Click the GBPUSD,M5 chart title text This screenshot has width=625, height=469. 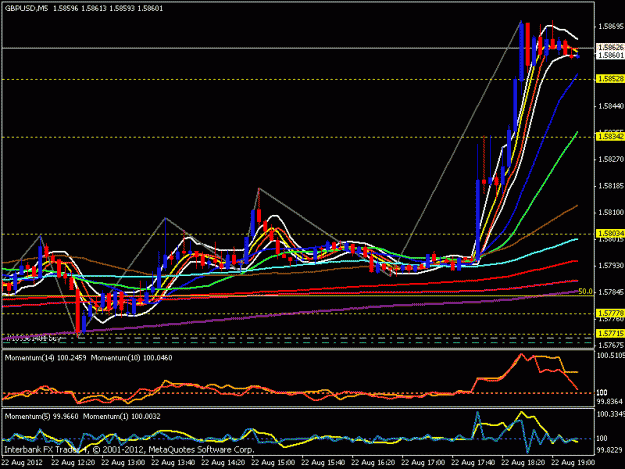pyautogui.click(x=26, y=8)
